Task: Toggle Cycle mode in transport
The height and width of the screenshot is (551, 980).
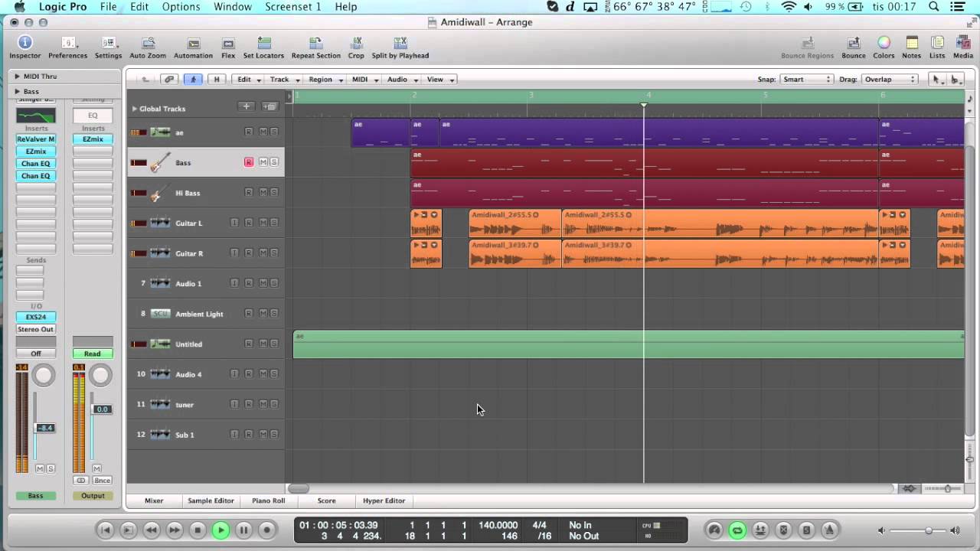Action: click(737, 530)
